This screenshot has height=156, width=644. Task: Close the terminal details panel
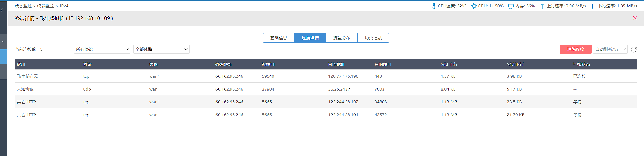point(635,18)
